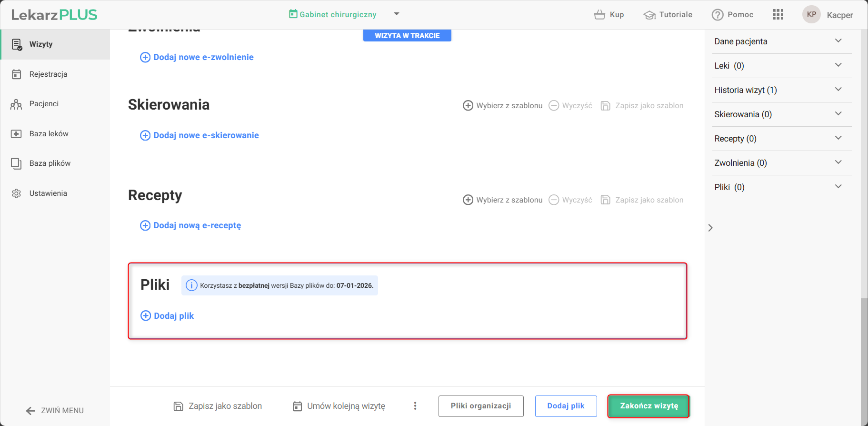Open the apps grid icon
Screen dimensions: 868x426
click(778, 14)
